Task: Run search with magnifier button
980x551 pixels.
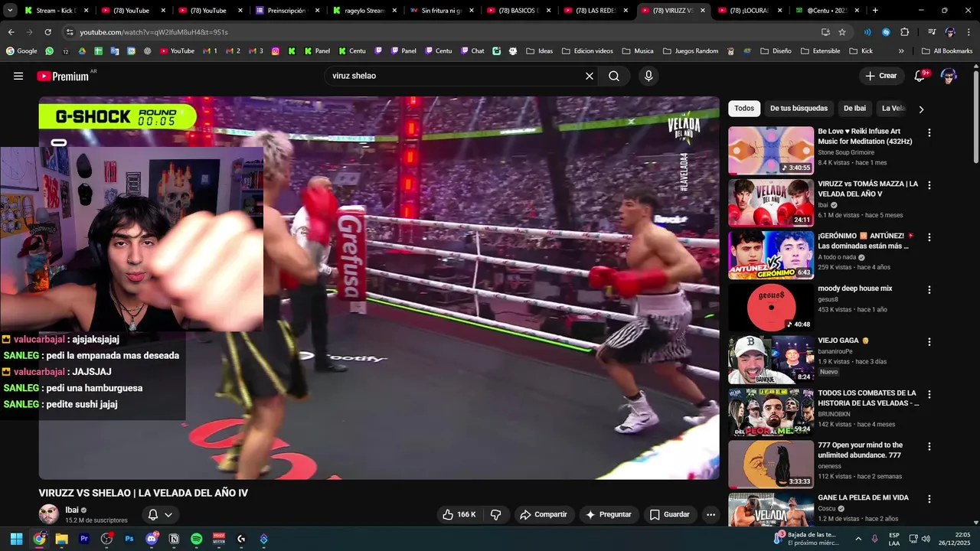Action: [614, 76]
